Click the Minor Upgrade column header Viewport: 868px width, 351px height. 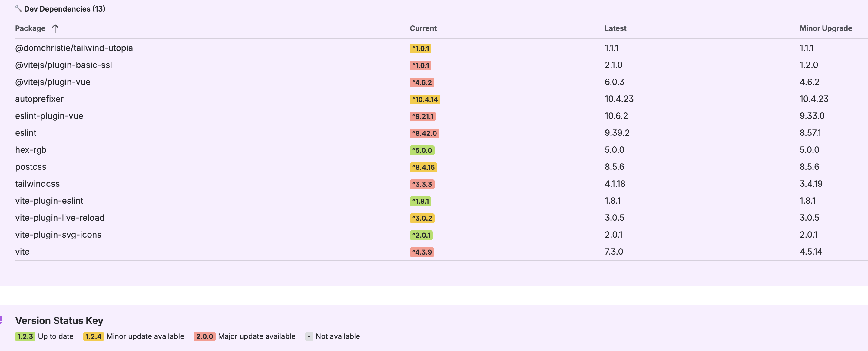(x=825, y=28)
